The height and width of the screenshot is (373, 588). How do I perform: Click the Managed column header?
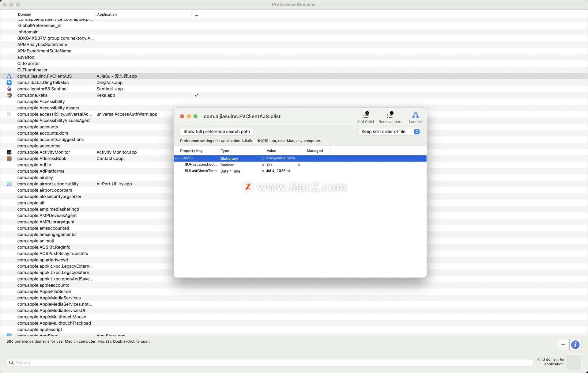coord(315,151)
